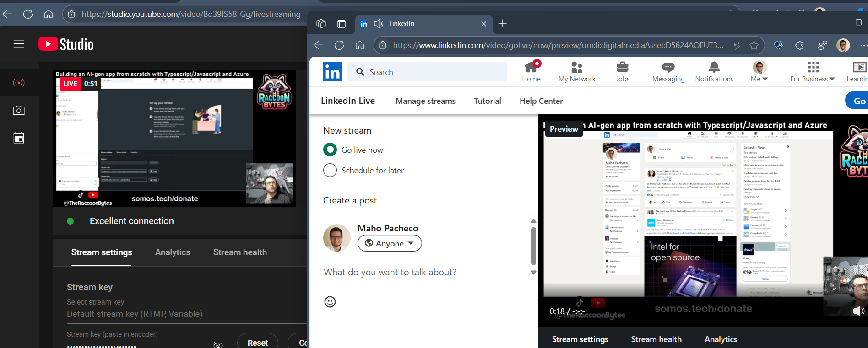Click scrollbar up arrow in post form

click(x=533, y=221)
